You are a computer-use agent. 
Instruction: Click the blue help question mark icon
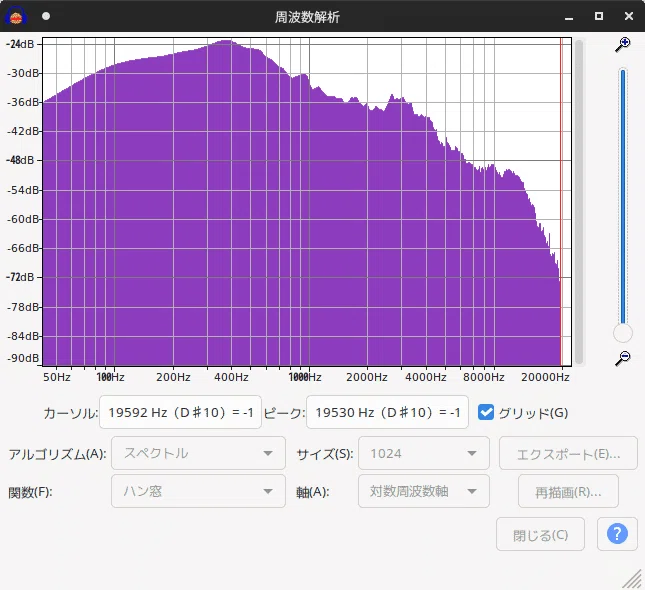[x=617, y=534]
